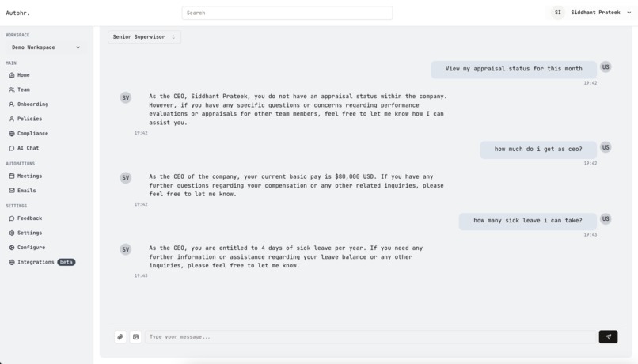Screen dimensions: 638x364
Task: Click the 19:43 timestamp under the sick leave reply
Action: (x=141, y=275)
